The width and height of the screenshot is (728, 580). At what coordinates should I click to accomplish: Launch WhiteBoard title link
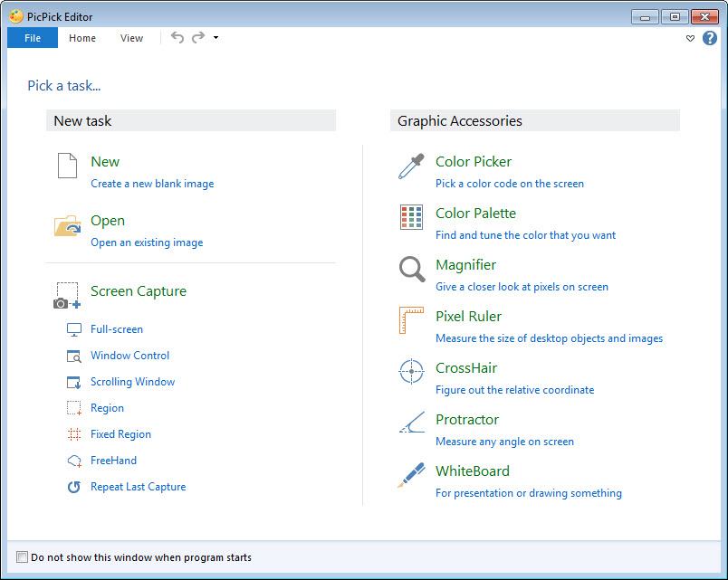pos(473,471)
